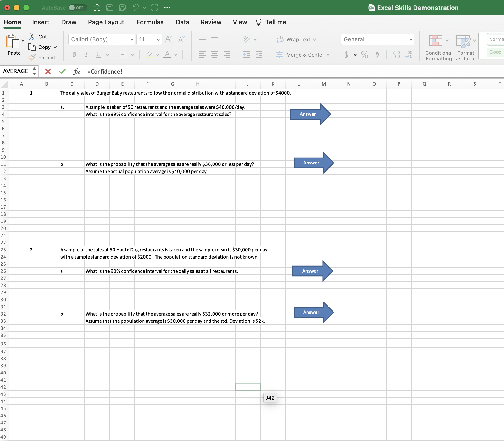Cancel the formula with the X icon
The image size is (504, 441).
point(48,71)
